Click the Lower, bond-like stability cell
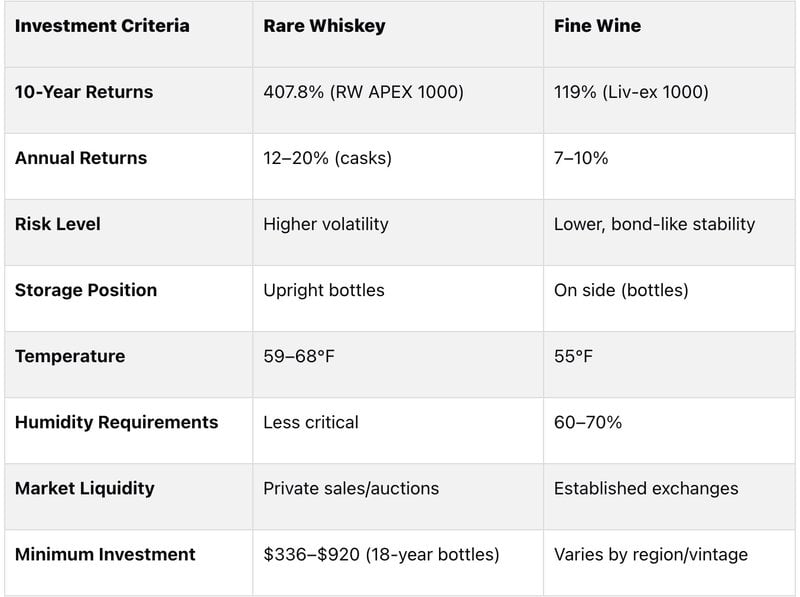The height and width of the screenshot is (597, 800). coord(654,224)
